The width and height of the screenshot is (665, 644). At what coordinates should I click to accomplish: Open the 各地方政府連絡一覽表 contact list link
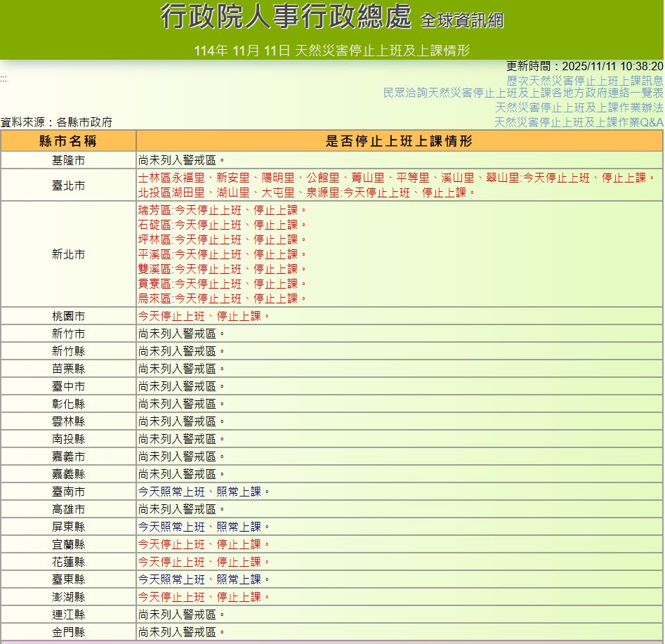[522, 93]
